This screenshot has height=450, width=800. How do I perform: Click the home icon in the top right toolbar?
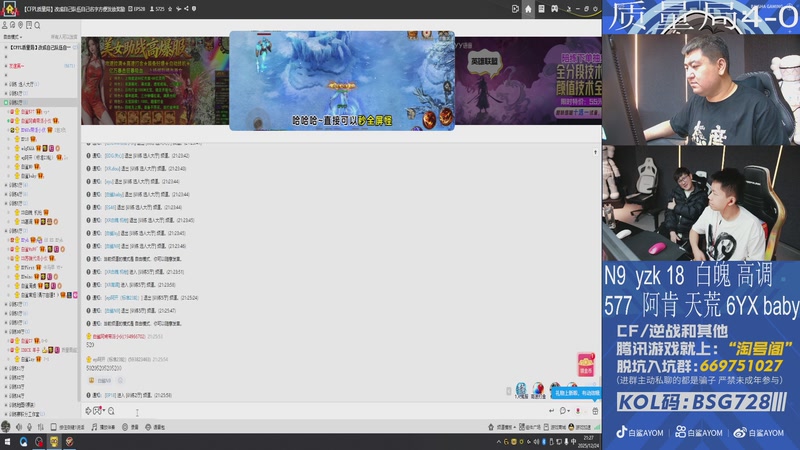click(x=528, y=9)
